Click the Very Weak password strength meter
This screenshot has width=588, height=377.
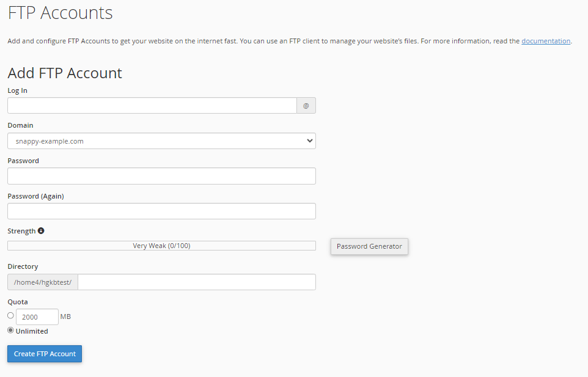[161, 245]
